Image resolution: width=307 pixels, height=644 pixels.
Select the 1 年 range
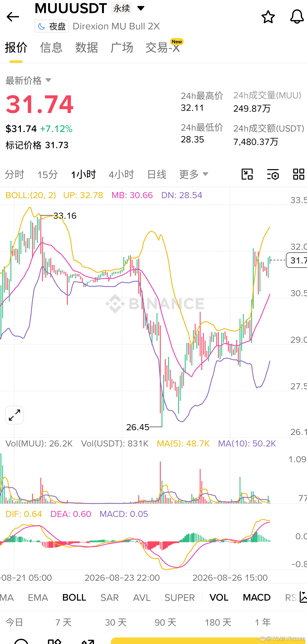263,622
